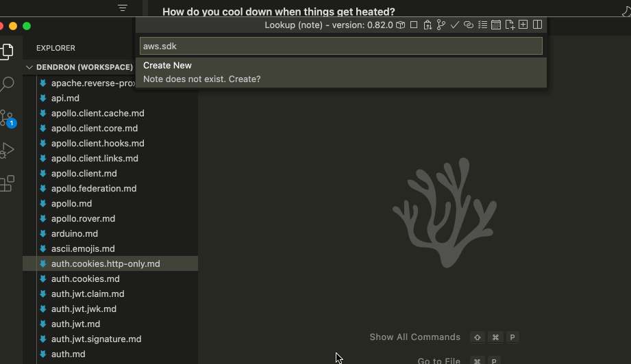
Task: Select auth.cookies.http-only.md highlighted file
Action: pyautogui.click(x=110, y=263)
